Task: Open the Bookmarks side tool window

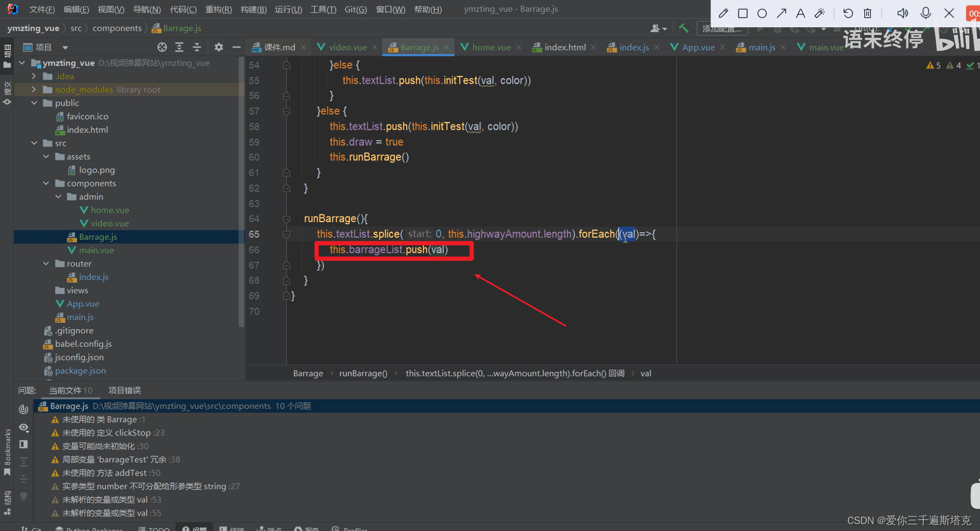Action: pyautogui.click(x=7, y=451)
